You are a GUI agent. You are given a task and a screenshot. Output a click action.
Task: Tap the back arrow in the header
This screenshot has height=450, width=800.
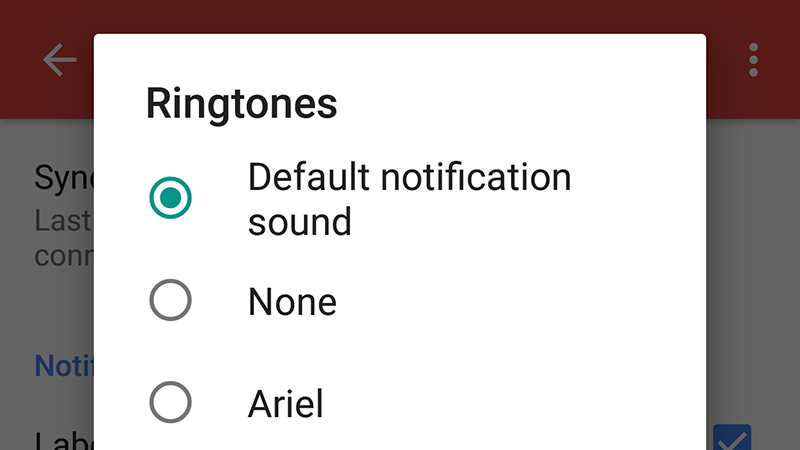click(60, 60)
